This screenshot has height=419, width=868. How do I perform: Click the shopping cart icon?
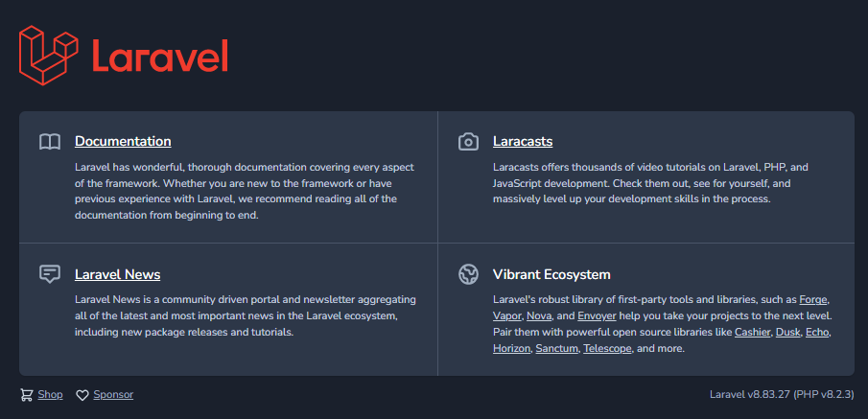(26, 395)
